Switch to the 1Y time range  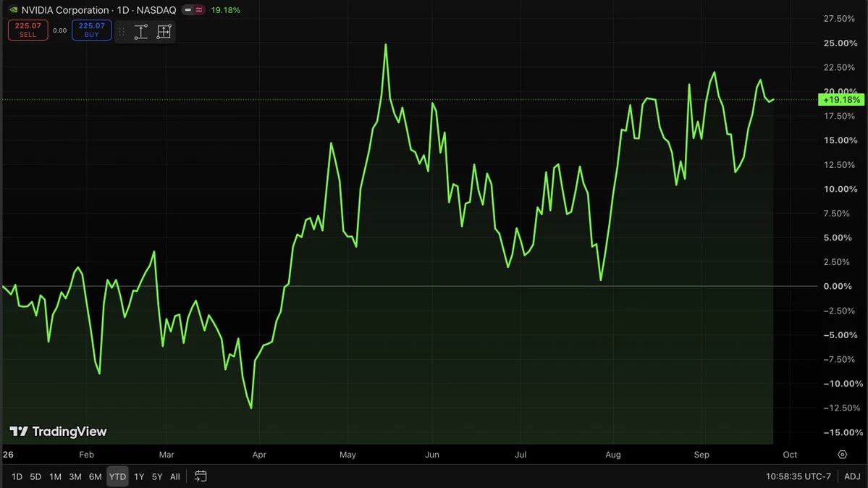point(139,476)
